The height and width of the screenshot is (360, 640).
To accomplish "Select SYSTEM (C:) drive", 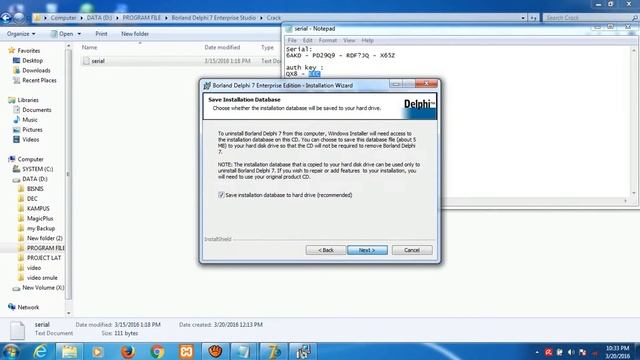I will click(x=37, y=169).
